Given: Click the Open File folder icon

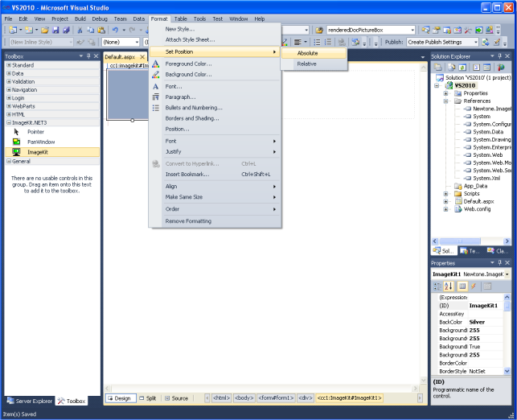Looking at the screenshot, I should pyautogui.click(x=45, y=30).
